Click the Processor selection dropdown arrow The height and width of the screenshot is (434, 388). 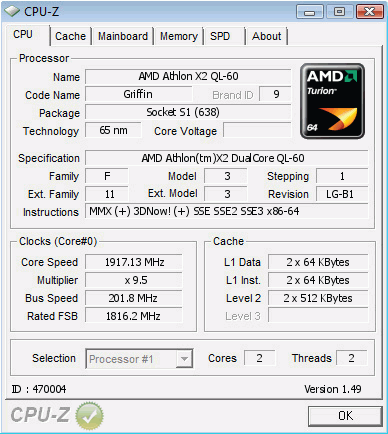pos(184,359)
